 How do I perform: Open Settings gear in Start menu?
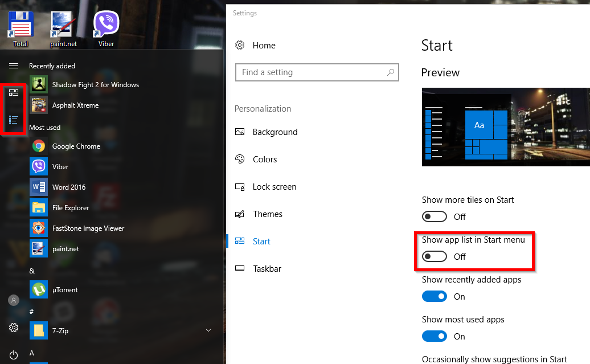coord(14,328)
